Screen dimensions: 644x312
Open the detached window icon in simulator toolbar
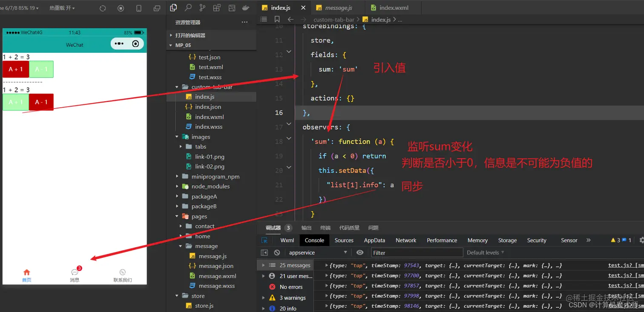(x=157, y=8)
